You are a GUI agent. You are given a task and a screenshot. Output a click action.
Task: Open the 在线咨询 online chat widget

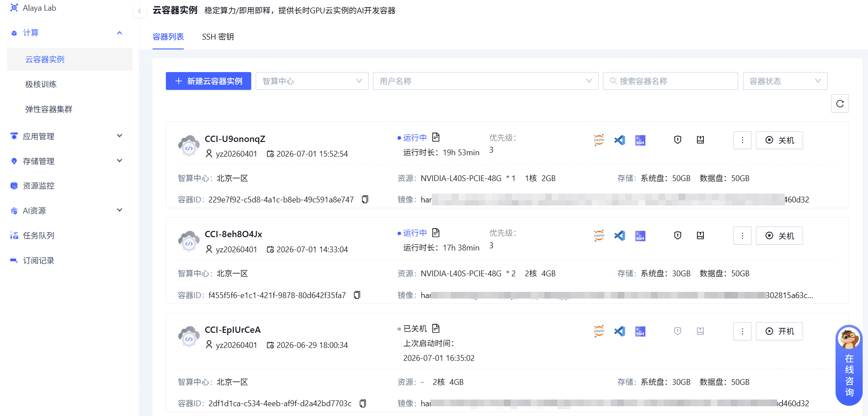(849, 365)
